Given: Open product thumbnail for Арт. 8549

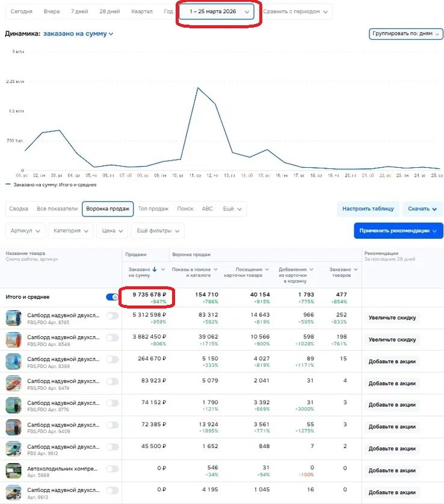Looking at the screenshot, I should pos(13,340).
